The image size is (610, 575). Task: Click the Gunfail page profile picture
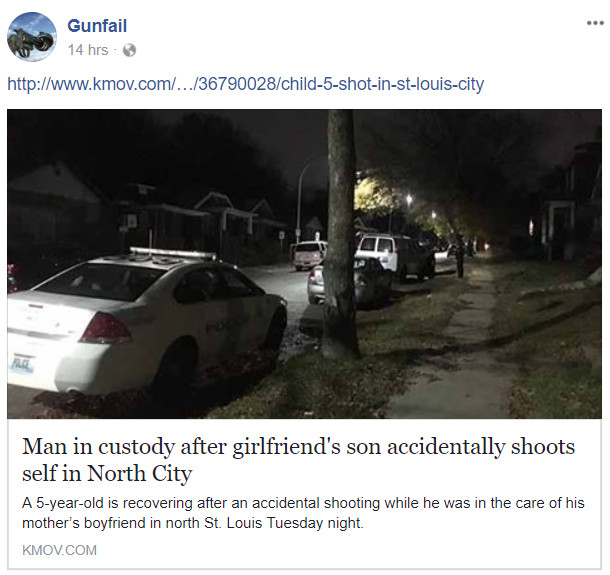coord(32,37)
